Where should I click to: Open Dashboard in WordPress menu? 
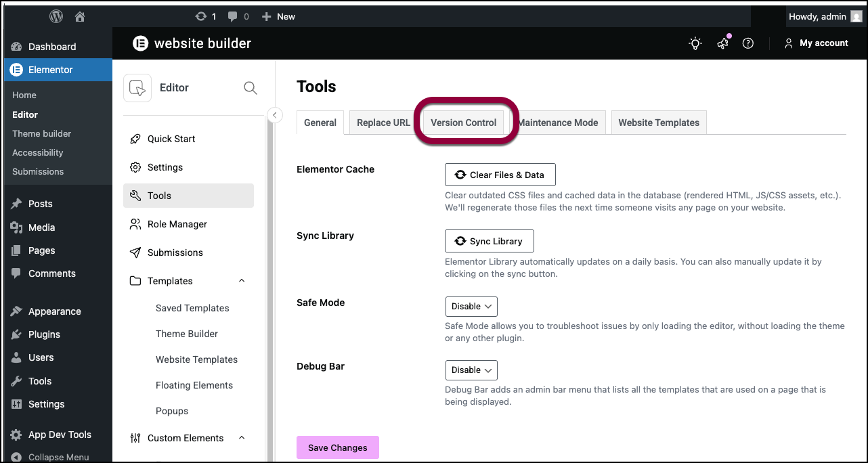58,47
